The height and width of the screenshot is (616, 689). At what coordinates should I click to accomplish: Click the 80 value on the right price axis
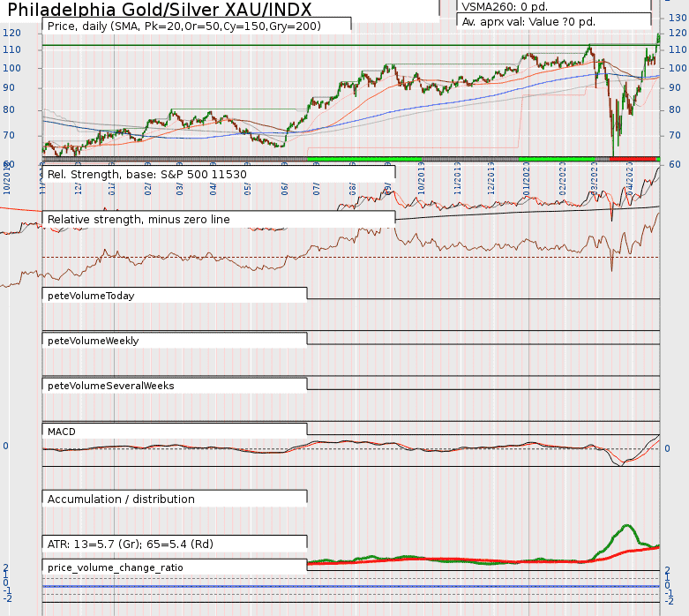click(675, 110)
